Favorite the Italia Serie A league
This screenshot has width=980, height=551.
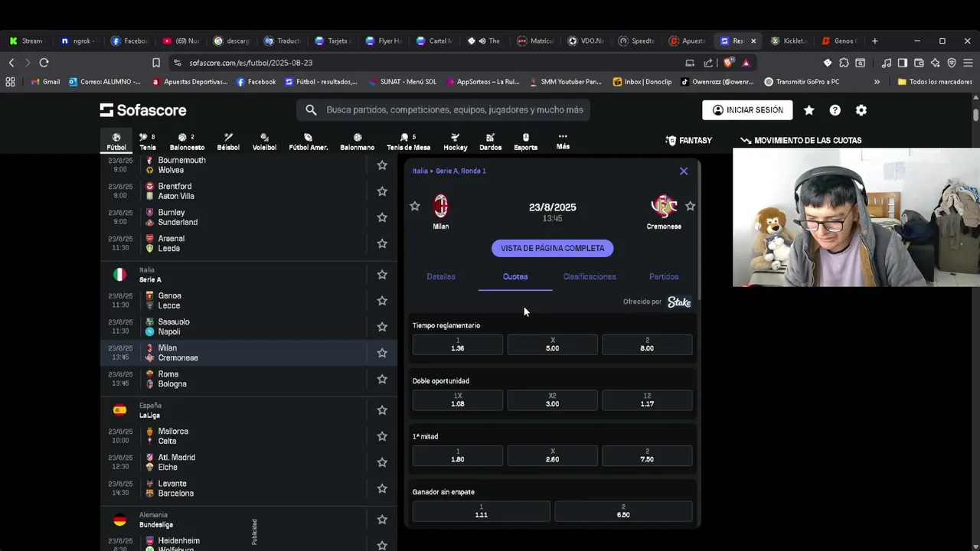(x=382, y=275)
